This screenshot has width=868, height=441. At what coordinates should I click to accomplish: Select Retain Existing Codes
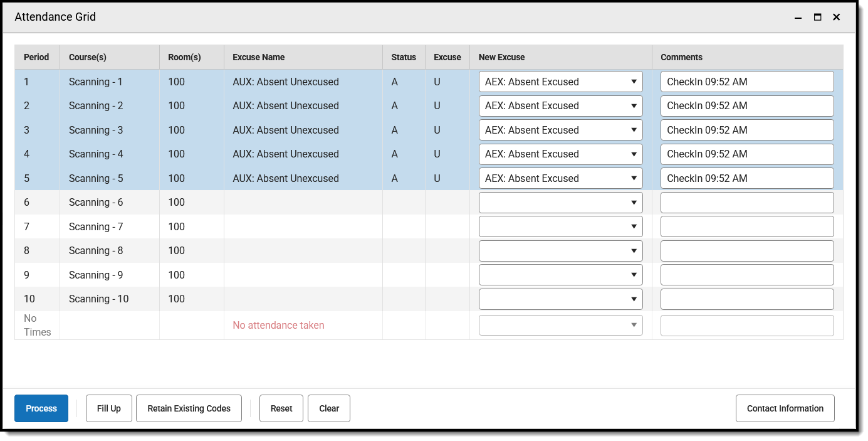pos(189,408)
